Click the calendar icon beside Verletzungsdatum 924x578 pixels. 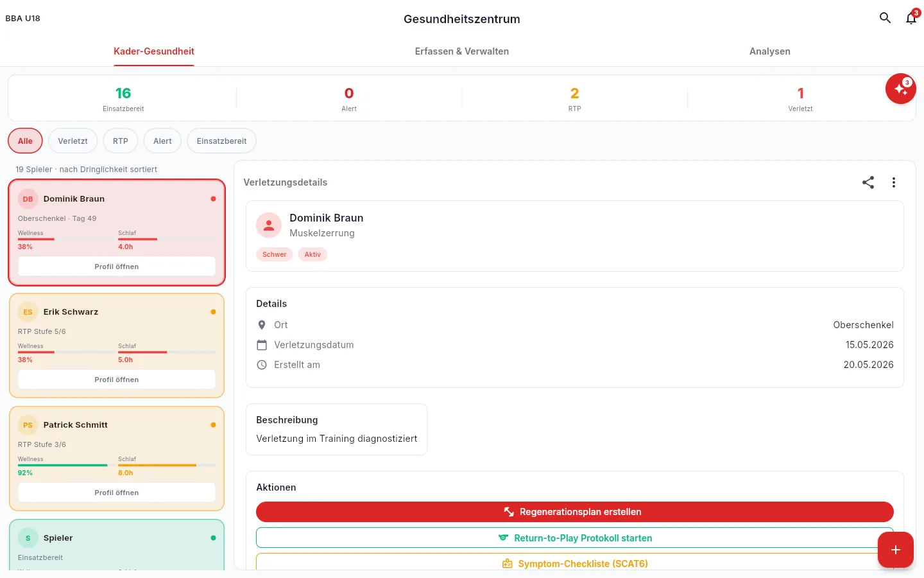(262, 345)
